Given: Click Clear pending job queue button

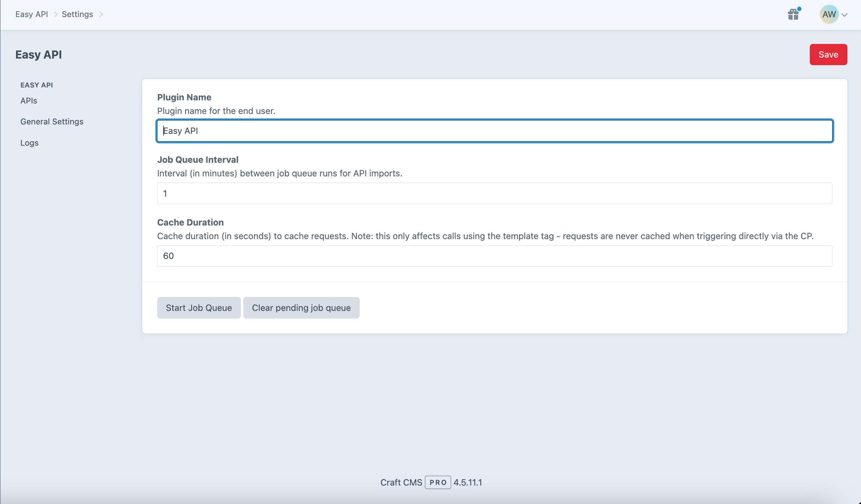Looking at the screenshot, I should click(302, 308).
